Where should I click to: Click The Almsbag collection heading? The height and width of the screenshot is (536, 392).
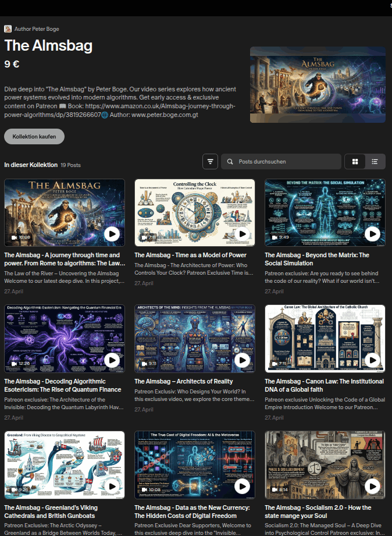pyautogui.click(x=48, y=45)
